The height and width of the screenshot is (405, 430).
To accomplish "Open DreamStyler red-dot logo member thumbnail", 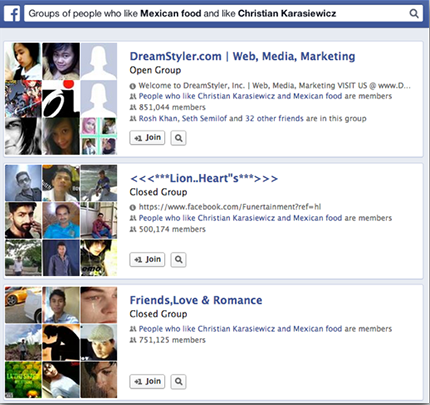I will [x=61, y=99].
